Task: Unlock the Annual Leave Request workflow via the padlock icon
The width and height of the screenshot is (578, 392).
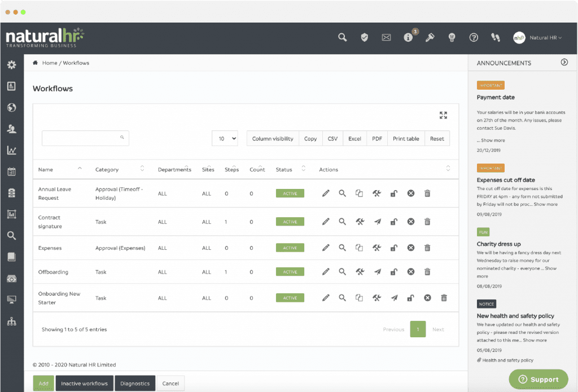Action: pyautogui.click(x=393, y=193)
